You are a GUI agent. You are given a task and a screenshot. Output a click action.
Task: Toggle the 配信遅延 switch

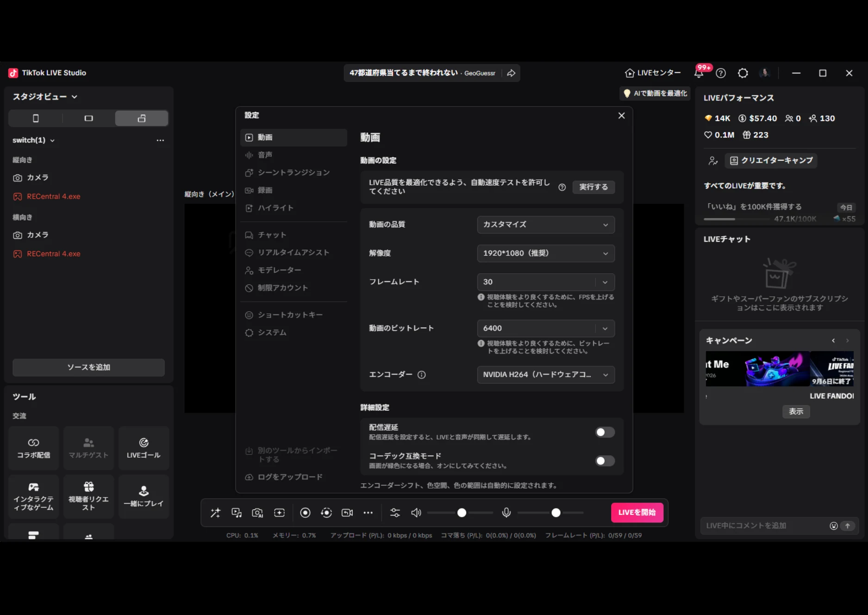(605, 432)
